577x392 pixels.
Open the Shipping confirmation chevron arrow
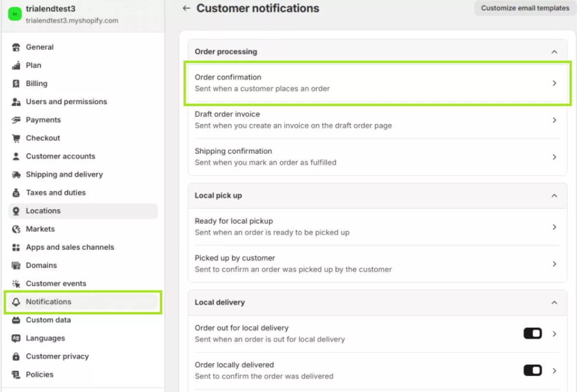(x=554, y=157)
